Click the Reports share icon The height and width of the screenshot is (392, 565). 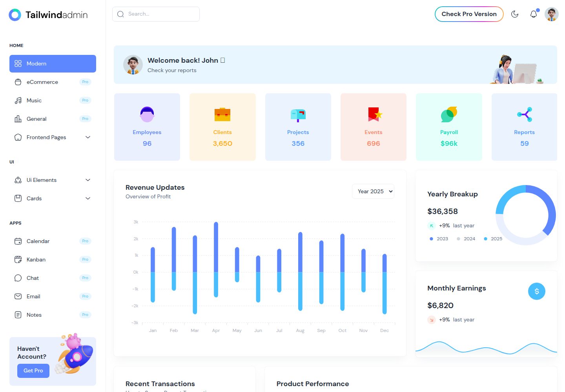[x=525, y=114]
